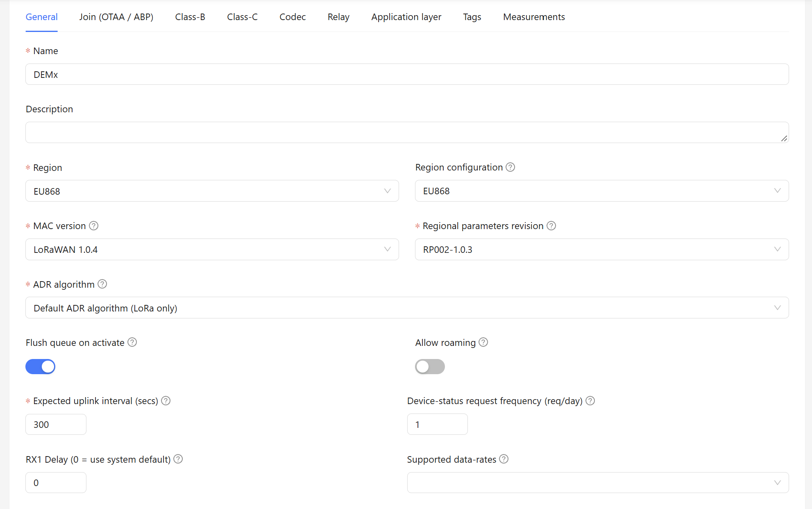
Task: Click help icon for Regional parameters revision
Action: (551, 226)
